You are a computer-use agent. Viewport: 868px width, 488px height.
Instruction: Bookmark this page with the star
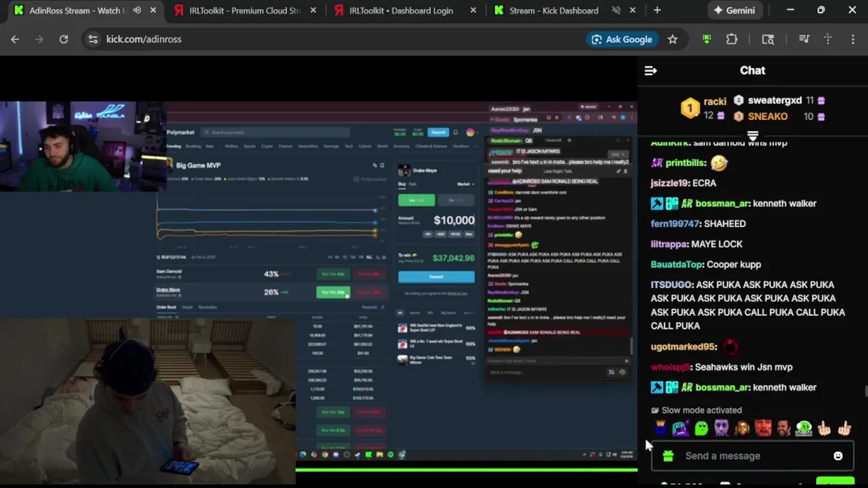coord(673,39)
